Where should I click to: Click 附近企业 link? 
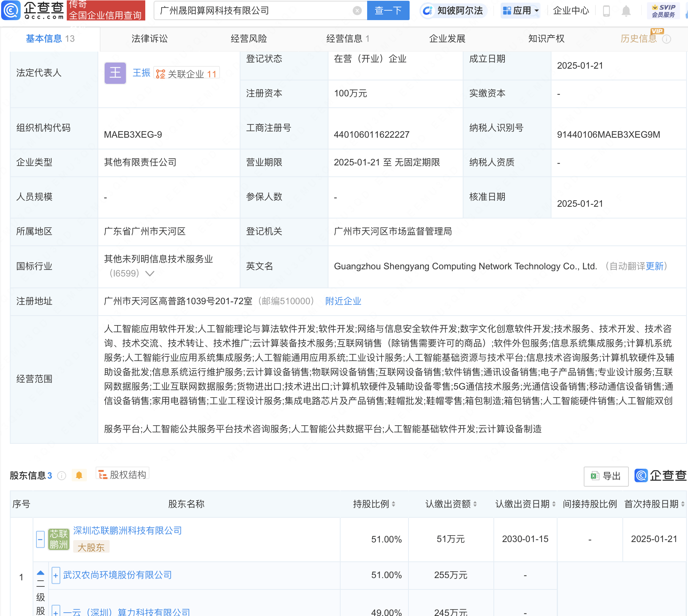coord(343,301)
